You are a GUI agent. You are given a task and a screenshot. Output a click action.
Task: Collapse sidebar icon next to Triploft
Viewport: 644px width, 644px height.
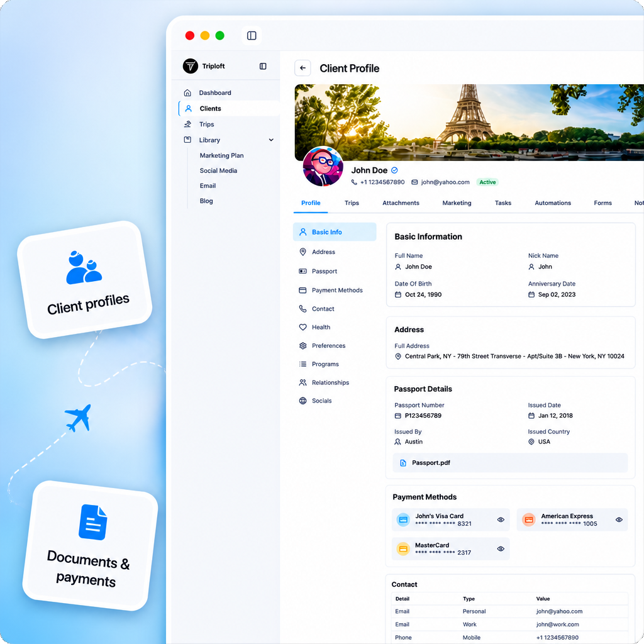[263, 66]
